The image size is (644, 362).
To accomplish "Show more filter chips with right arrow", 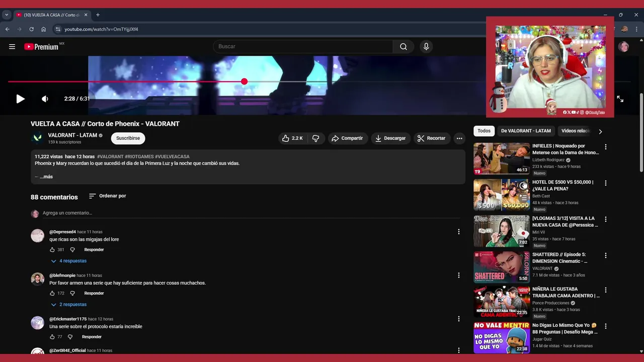I will click(x=600, y=131).
